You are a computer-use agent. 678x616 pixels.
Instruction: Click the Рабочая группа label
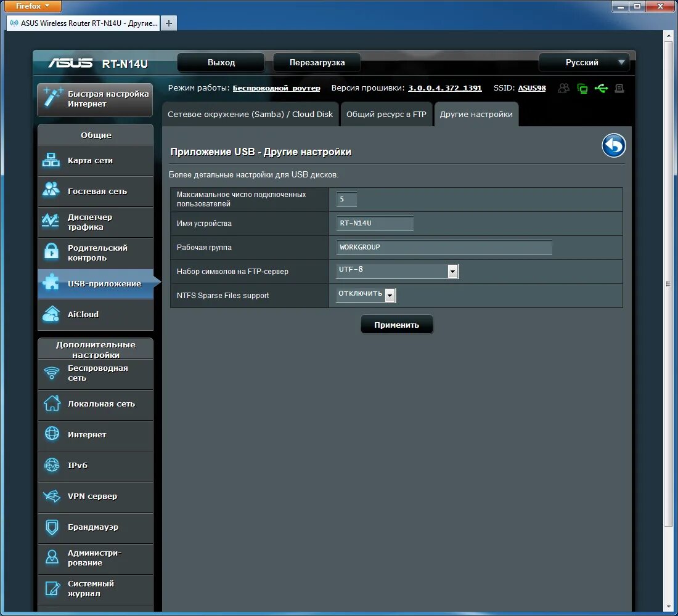tap(204, 247)
